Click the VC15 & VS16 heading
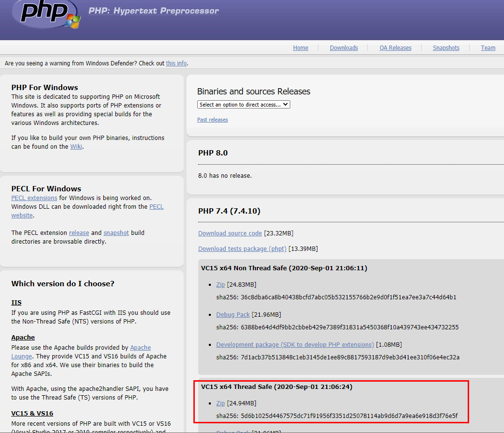Screen dimensions: 504x433 (x=32, y=414)
